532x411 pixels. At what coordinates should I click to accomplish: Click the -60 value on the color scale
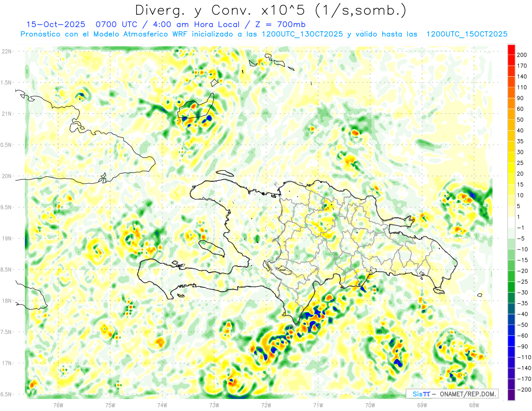522,336
